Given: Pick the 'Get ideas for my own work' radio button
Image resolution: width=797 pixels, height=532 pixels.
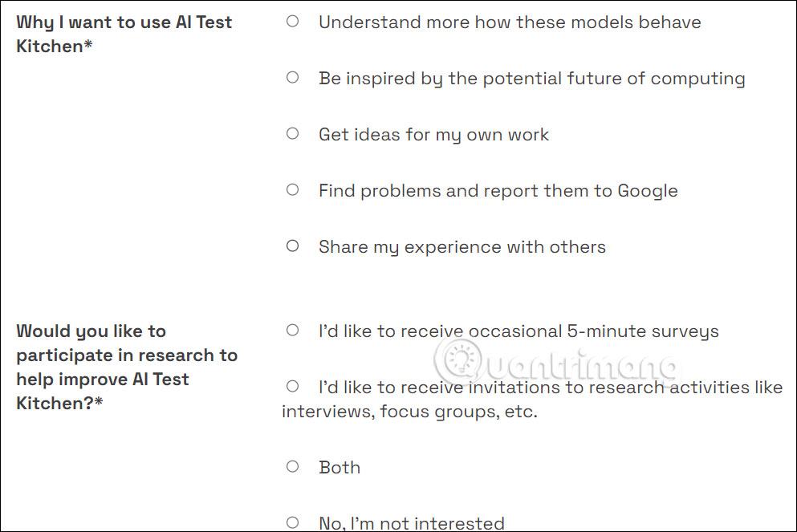Looking at the screenshot, I should coord(292,134).
